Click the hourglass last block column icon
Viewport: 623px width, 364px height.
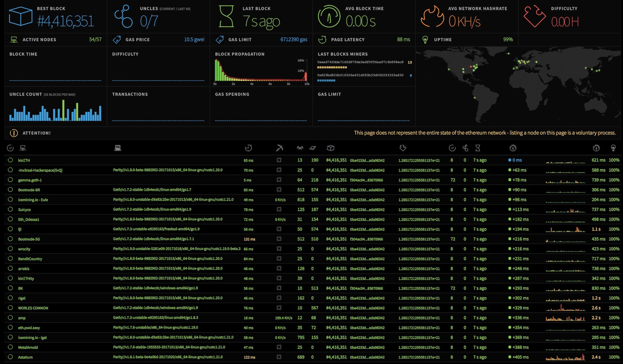tap(478, 148)
